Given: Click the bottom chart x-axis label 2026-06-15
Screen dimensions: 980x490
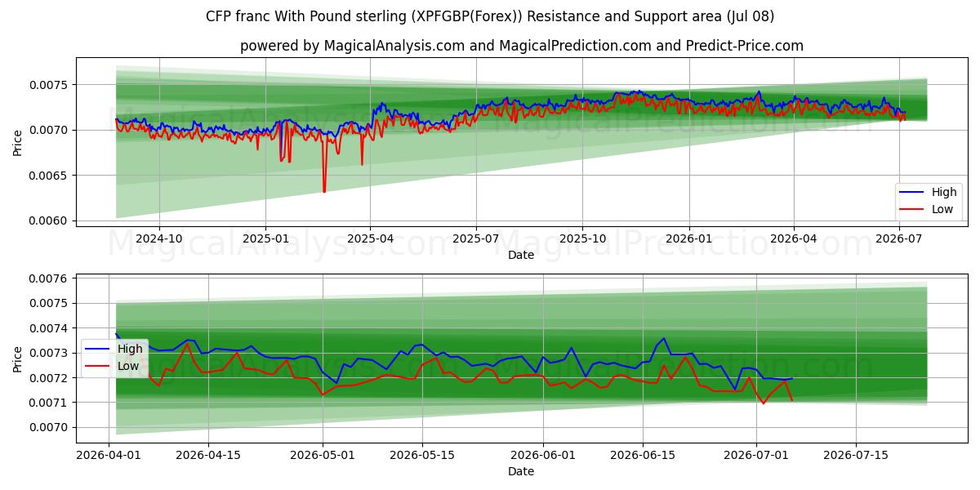Looking at the screenshot, I should [x=643, y=456].
